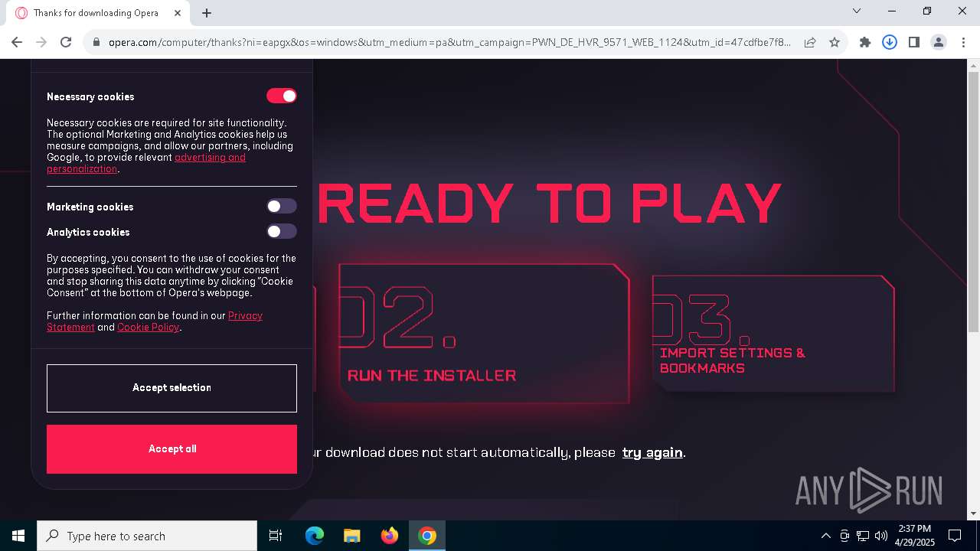Open a new tab with the plus button
980x551 pixels.
(x=207, y=13)
